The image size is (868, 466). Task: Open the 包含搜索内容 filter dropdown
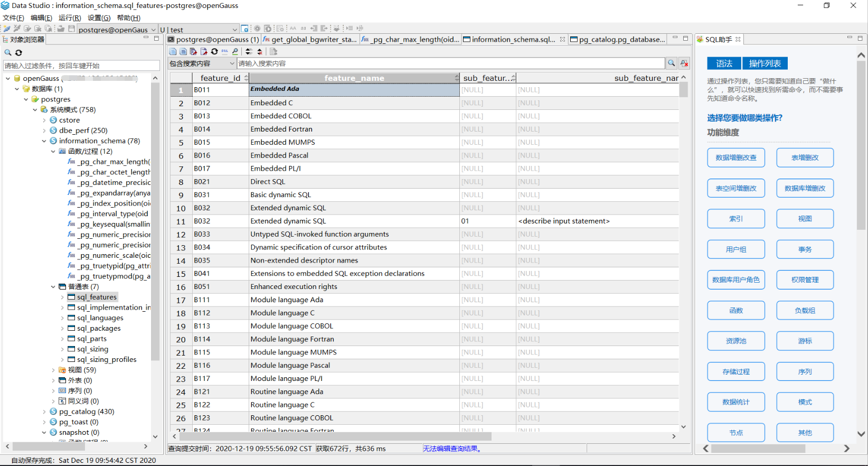tap(232, 63)
